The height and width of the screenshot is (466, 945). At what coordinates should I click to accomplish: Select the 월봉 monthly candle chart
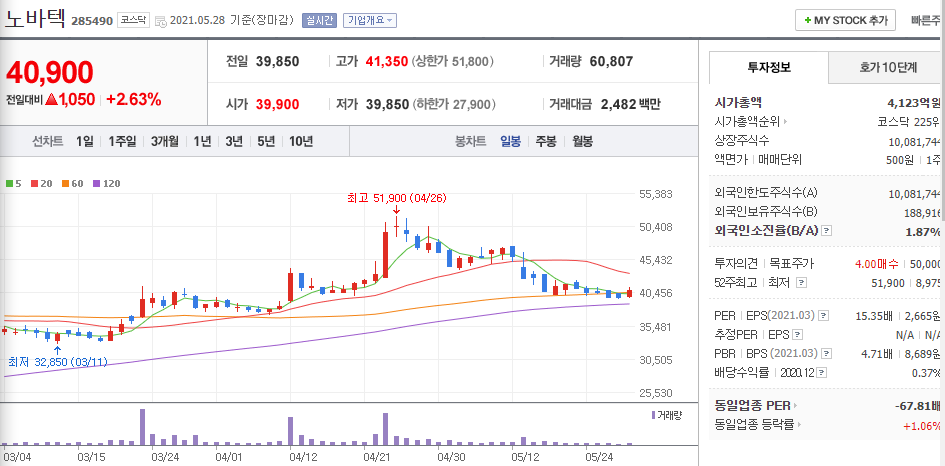(x=582, y=142)
